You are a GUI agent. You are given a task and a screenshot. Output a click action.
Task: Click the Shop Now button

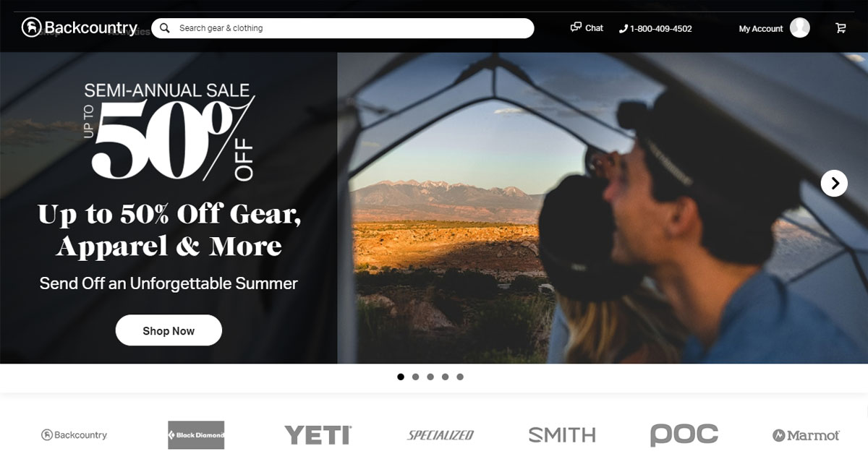pos(169,330)
